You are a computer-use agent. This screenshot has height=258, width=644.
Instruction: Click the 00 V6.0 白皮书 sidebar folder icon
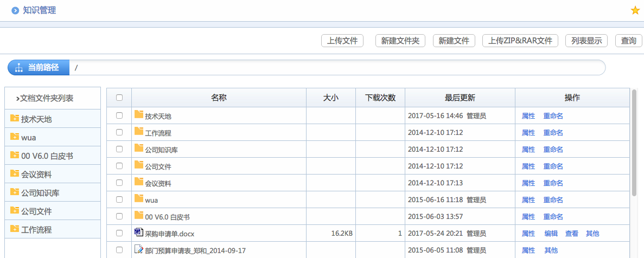(x=15, y=156)
